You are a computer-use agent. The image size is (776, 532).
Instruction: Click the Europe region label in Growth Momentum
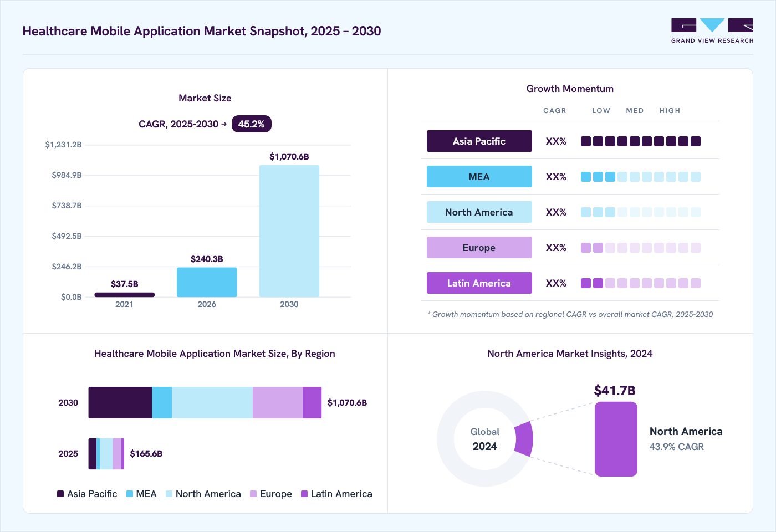pyautogui.click(x=479, y=248)
